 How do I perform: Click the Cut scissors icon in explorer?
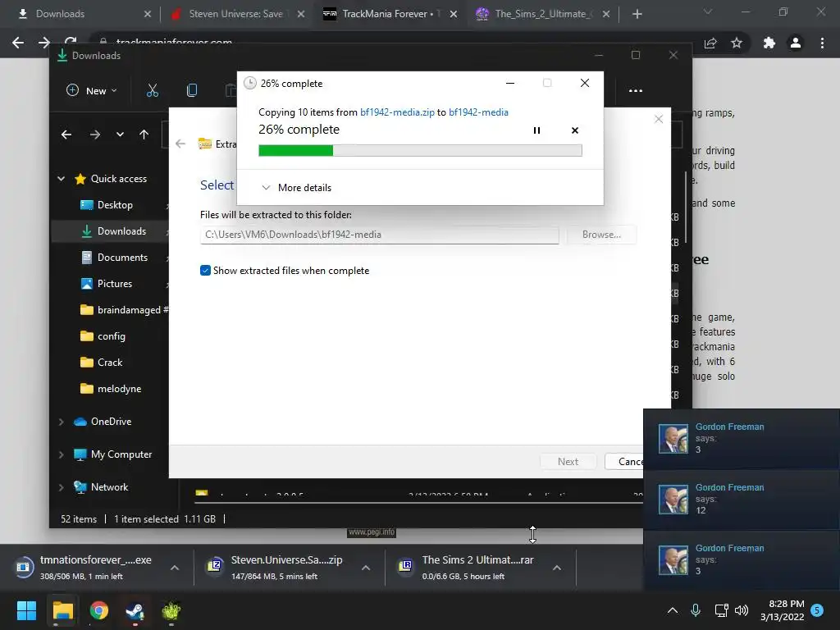tap(153, 90)
